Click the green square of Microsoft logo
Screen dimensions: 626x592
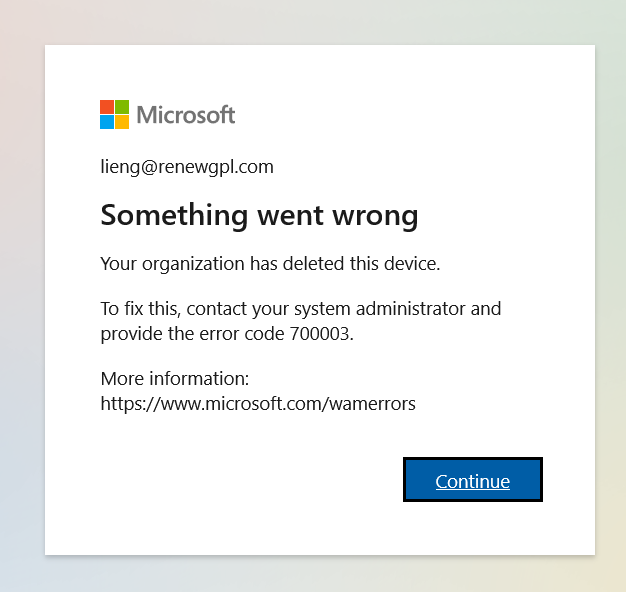click(122, 107)
